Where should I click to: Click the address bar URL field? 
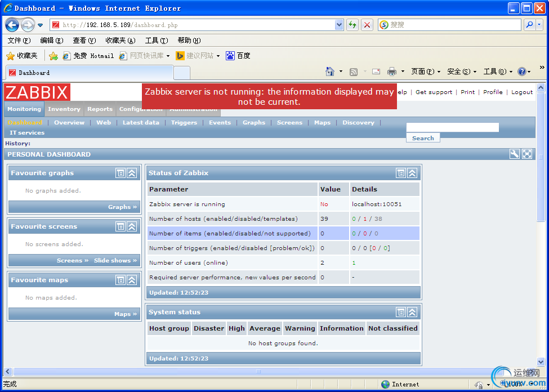[192, 25]
